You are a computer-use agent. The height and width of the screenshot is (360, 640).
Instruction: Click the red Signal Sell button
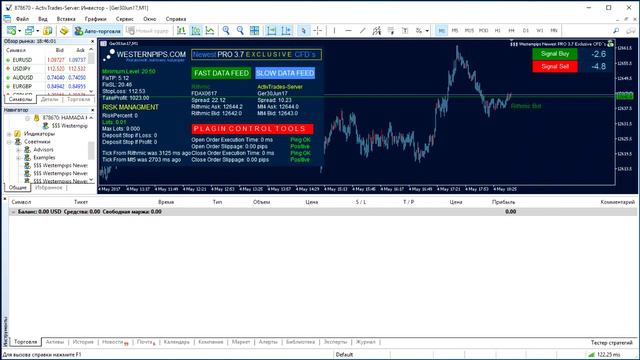[555, 67]
